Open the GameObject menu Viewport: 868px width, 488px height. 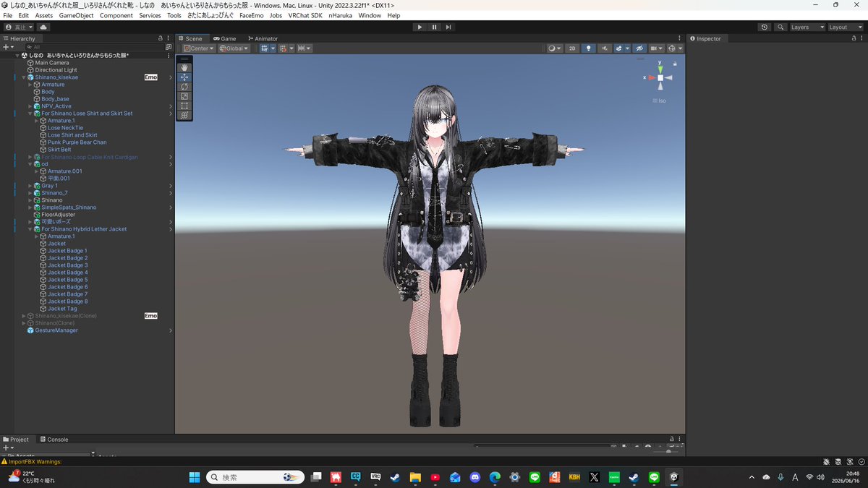pos(76,15)
